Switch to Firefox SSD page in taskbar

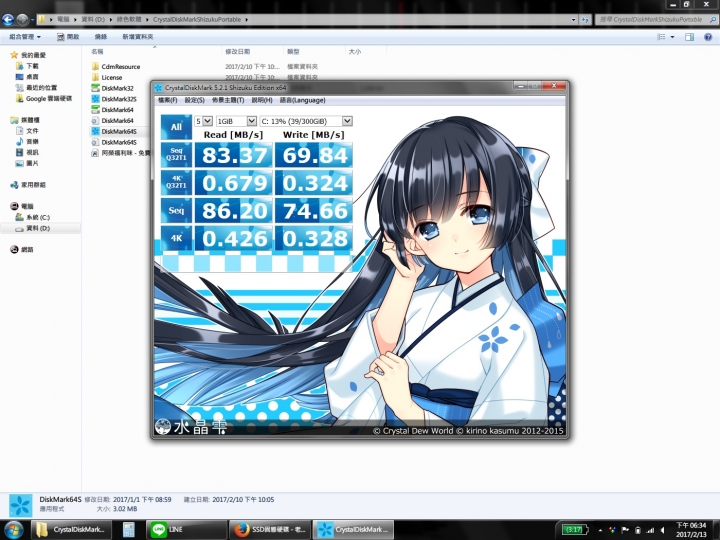[x=270, y=529]
